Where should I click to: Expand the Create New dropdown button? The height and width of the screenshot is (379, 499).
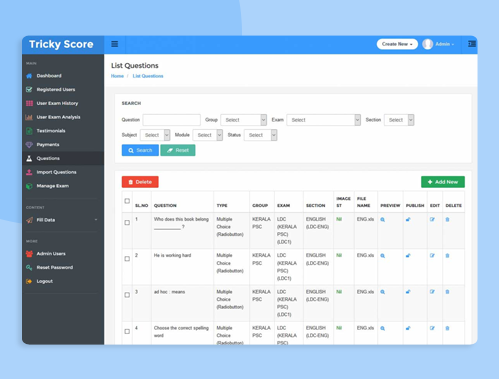[x=397, y=44]
